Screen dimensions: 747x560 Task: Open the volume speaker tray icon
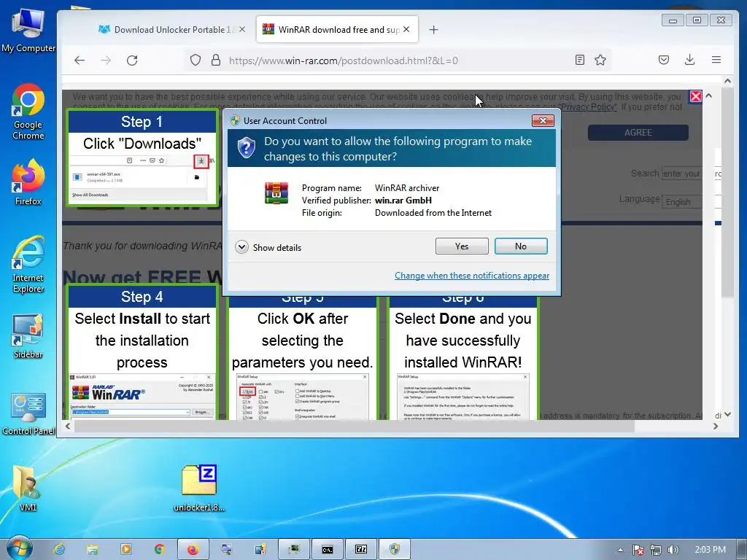coord(673,550)
